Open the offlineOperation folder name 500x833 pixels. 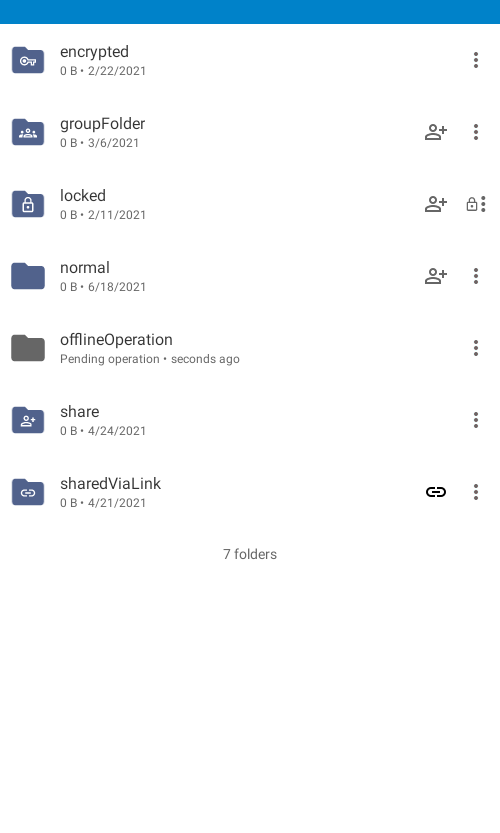click(x=116, y=340)
